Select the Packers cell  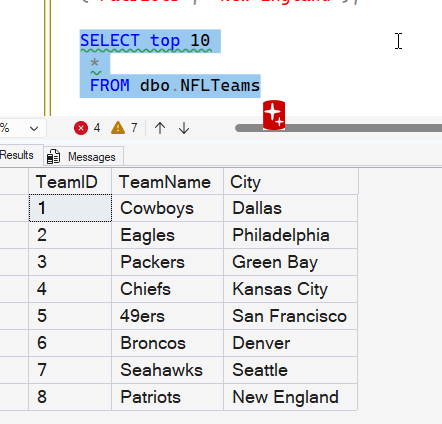point(167,262)
